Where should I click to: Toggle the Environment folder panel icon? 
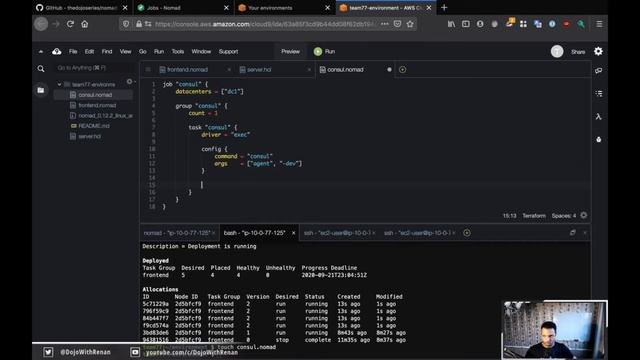point(41,90)
